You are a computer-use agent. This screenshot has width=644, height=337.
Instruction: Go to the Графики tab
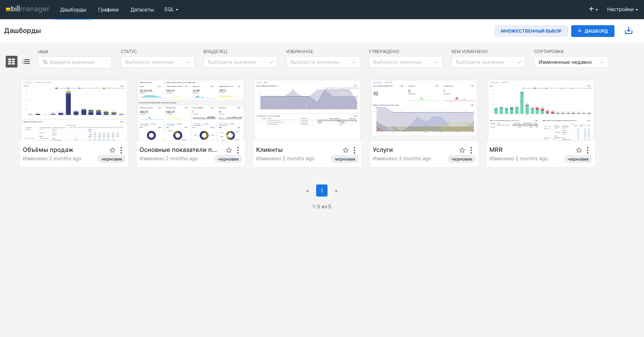pos(108,10)
